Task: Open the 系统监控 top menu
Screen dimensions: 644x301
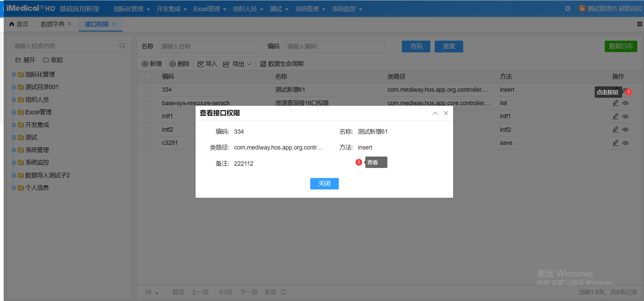Action: [347, 9]
